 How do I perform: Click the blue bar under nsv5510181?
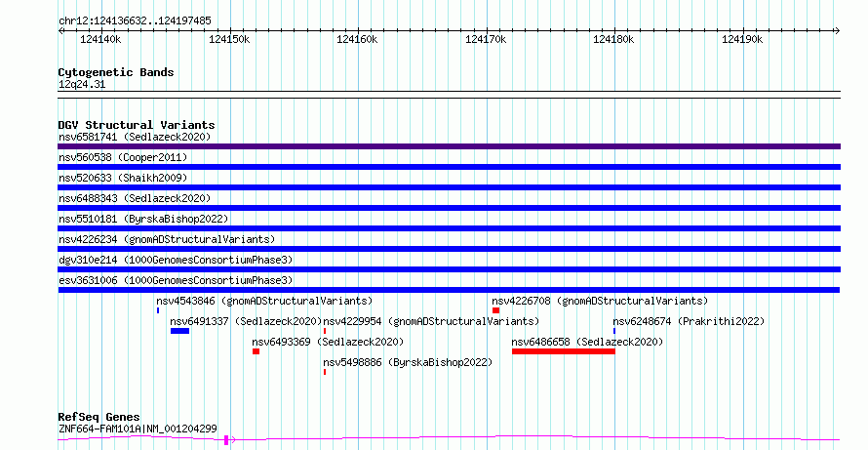[x=449, y=228]
